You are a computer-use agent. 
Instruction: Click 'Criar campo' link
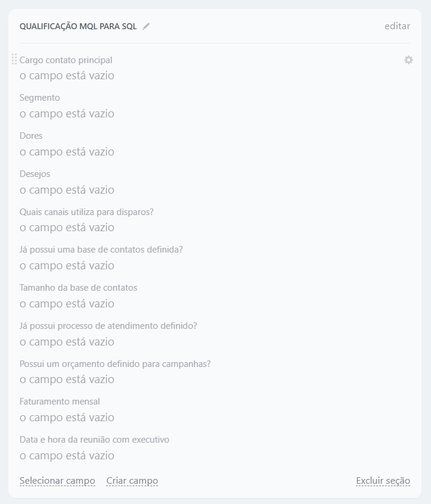click(132, 481)
